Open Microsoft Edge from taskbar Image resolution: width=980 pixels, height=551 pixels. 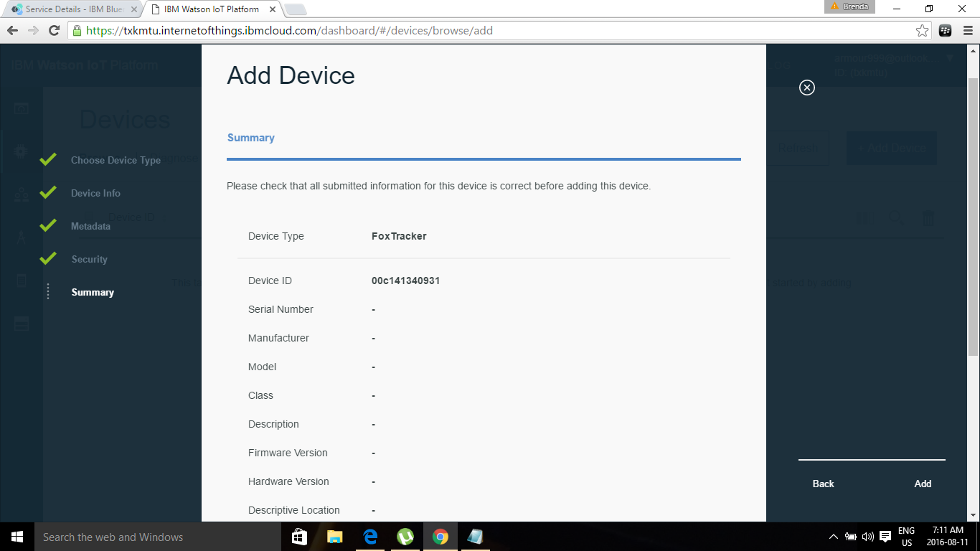370,537
